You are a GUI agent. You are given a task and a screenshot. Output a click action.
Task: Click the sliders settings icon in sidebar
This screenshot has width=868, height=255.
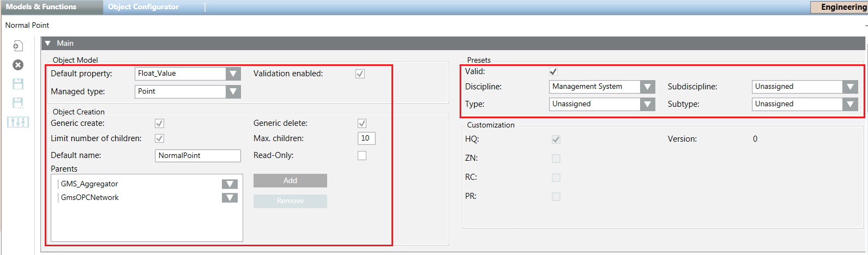pyautogui.click(x=18, y=122)
